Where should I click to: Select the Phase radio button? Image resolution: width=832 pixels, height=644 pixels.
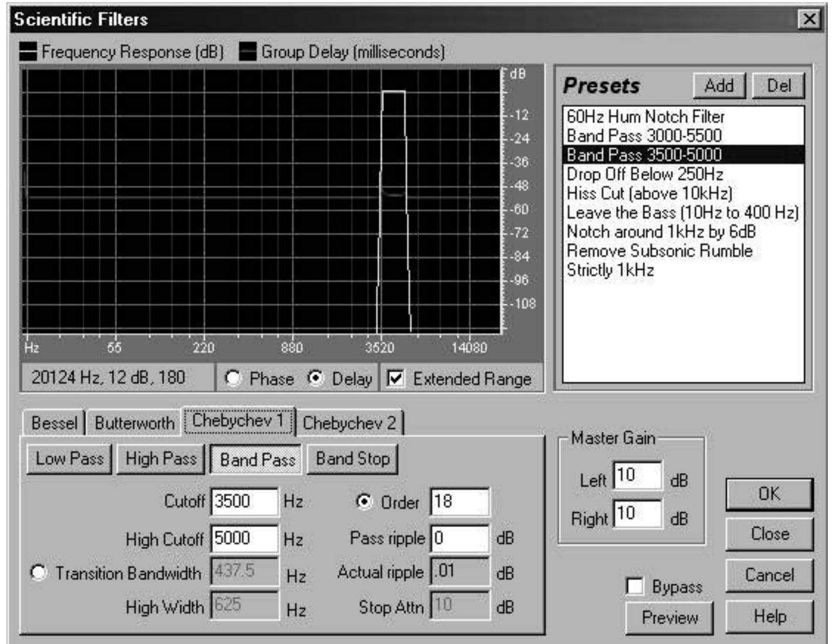[233, 378]
